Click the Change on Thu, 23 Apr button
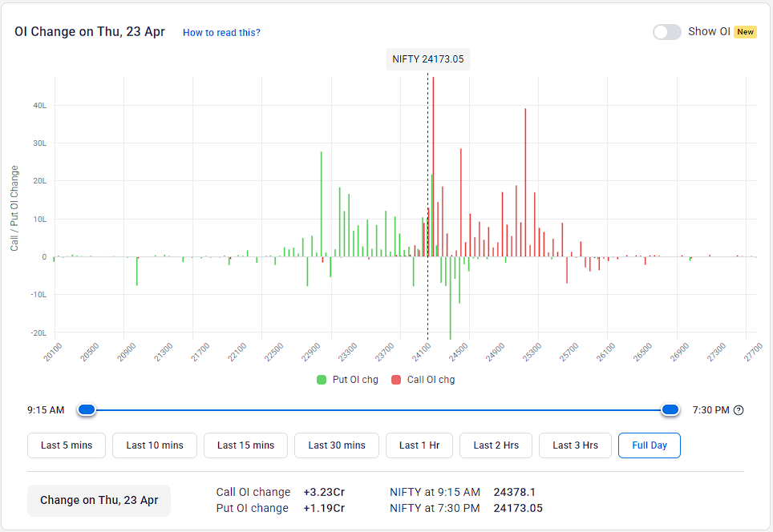 (99, 500)
